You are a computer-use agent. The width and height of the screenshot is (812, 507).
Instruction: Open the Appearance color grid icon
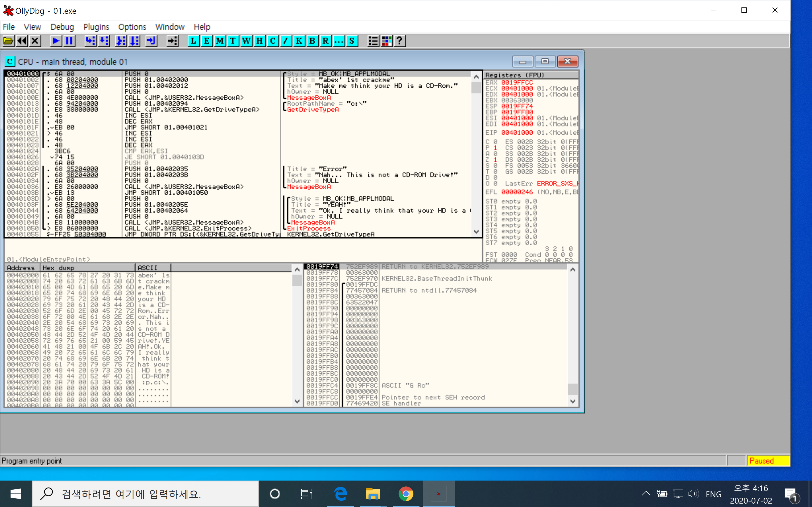(x=387, y=41)
